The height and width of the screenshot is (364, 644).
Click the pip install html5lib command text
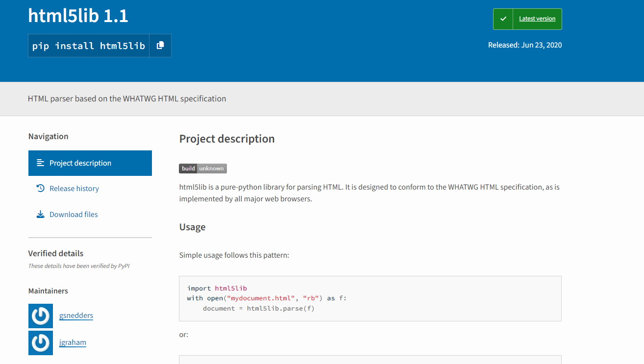pos(89,46)
